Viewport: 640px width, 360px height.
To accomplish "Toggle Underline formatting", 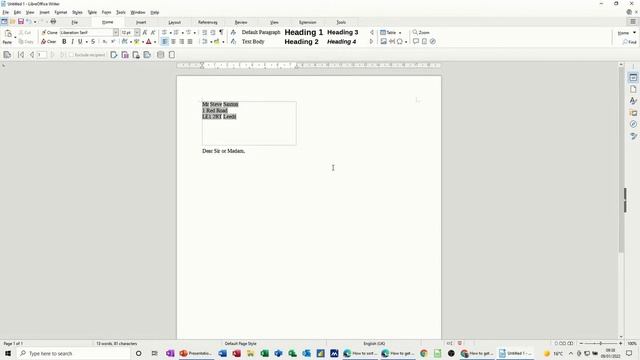I will tap(80, 42).
